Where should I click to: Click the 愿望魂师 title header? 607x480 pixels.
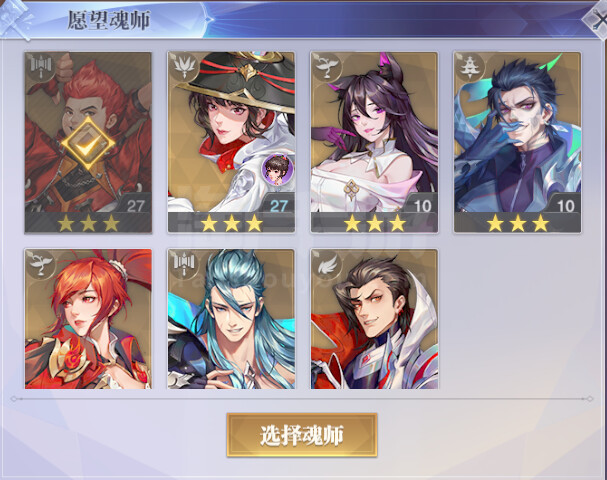(x=109, y=20)
